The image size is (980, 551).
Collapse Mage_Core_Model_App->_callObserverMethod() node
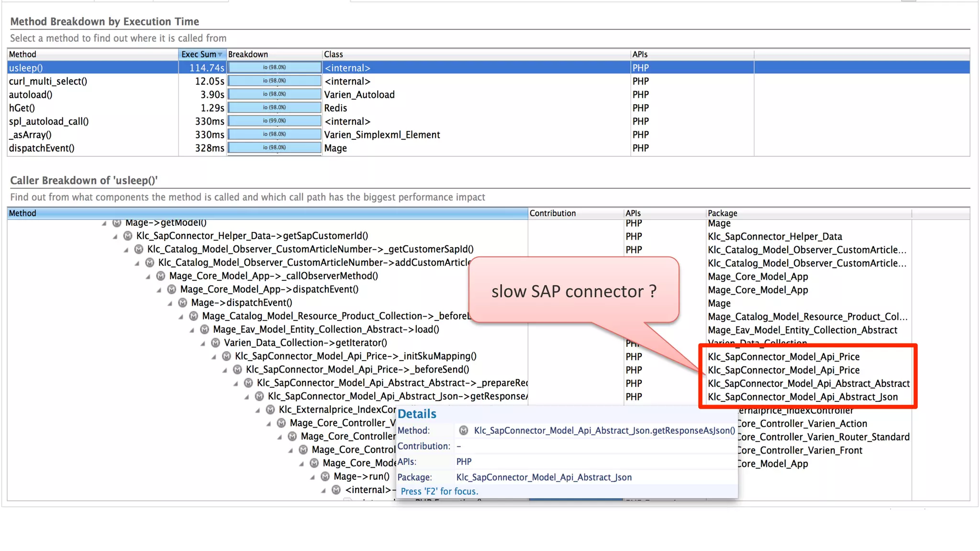click(x=148, y=276)
